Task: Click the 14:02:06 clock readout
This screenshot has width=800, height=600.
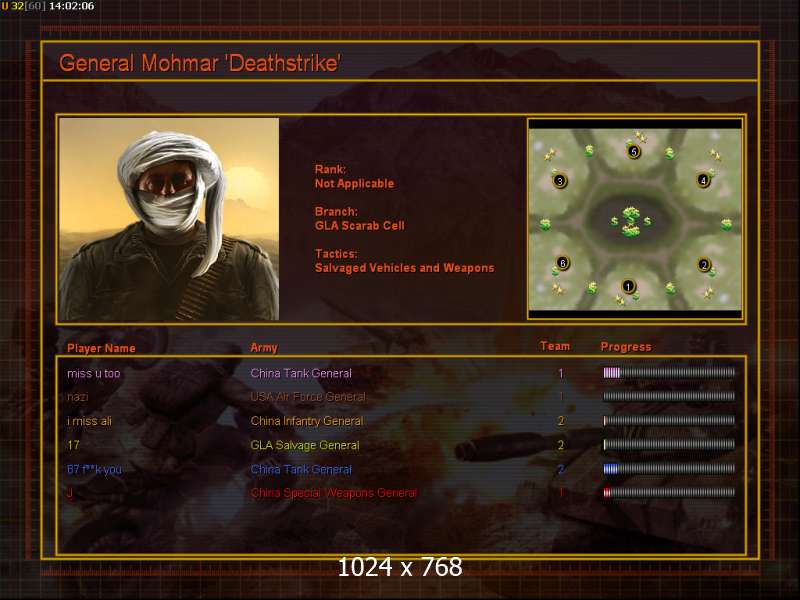Action: [x=71, y=6]
